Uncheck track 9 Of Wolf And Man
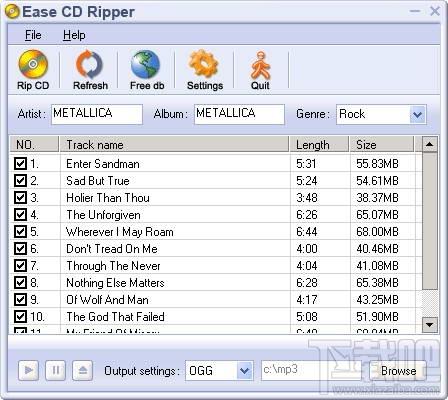Viewport: 448px width, 400px height. tap(20, 299)
